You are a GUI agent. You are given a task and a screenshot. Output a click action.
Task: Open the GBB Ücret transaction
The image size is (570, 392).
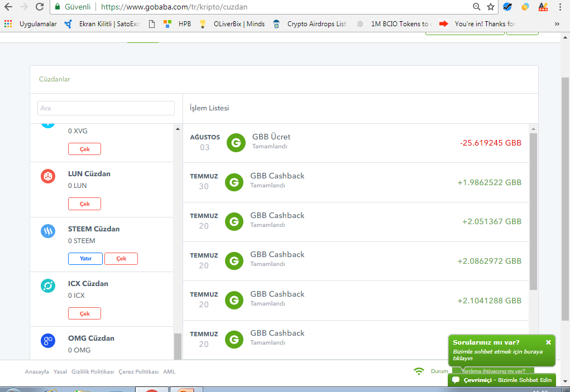[356, 143]
